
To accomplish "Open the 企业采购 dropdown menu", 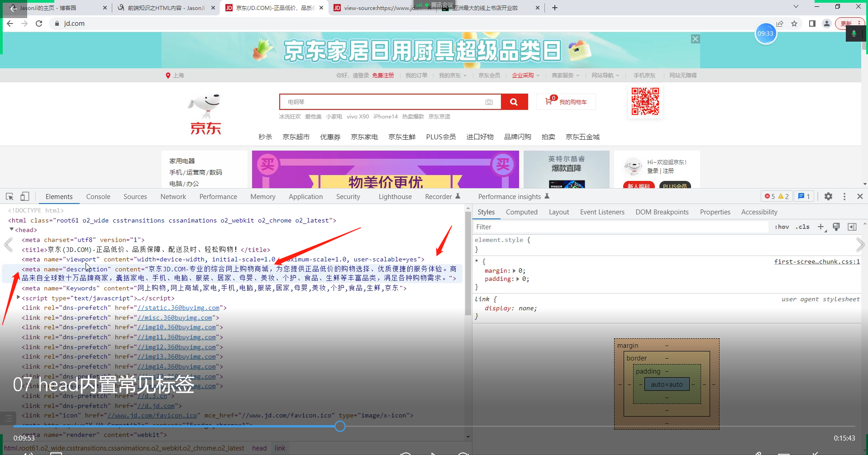I will click(x=525, y=76).
